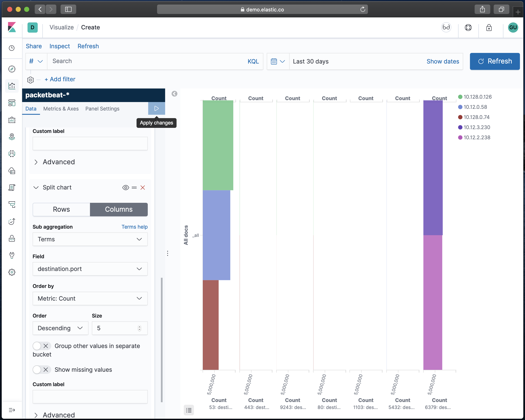This screenshot has height=420, width=525.
Task: Collapse editor panel with the left arrow circle
Action: tap(174, 94)
